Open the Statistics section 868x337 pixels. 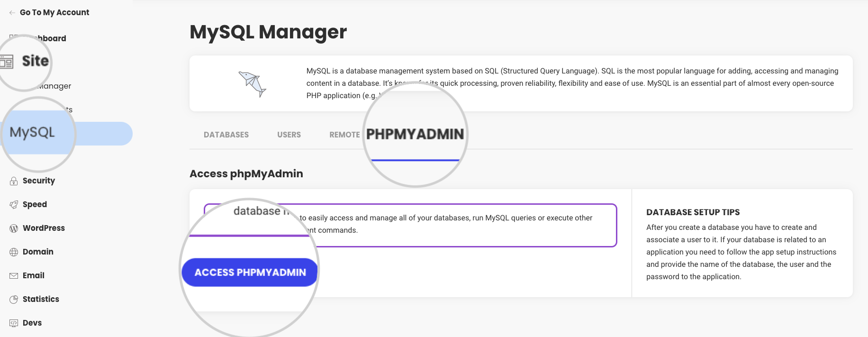click(x=41, y=299)
